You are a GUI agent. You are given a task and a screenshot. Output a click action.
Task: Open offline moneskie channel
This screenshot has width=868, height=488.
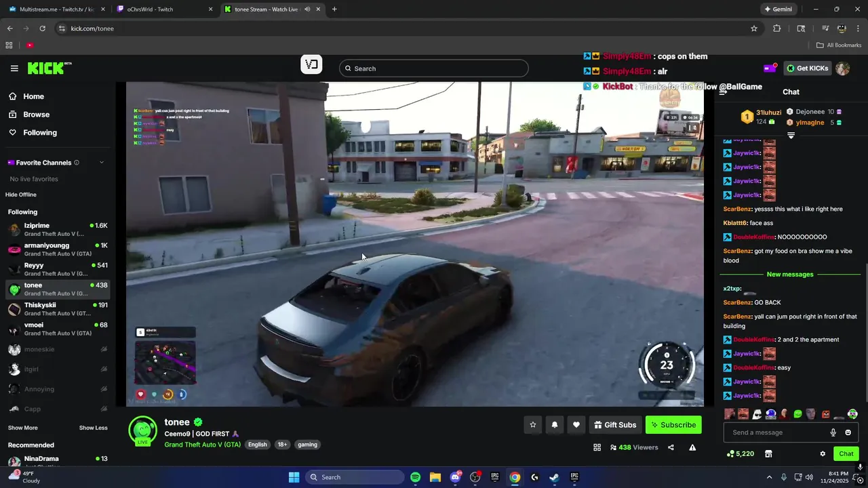tap(58, 350)
